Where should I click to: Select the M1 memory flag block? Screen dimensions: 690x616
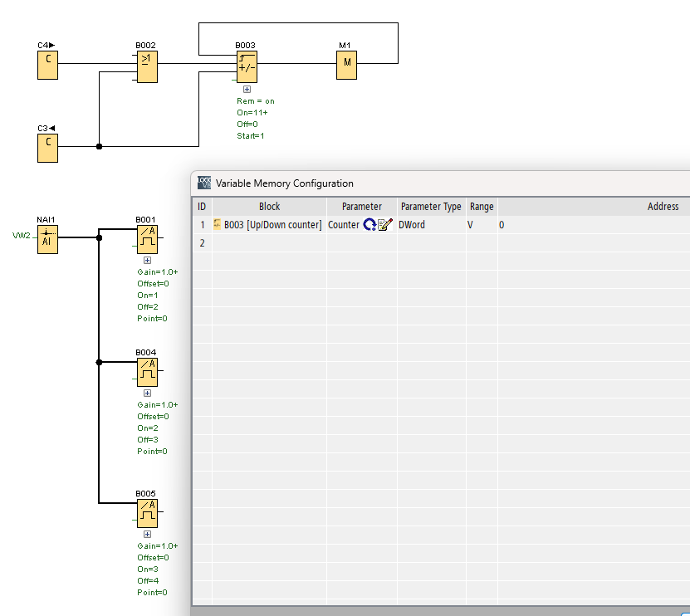pos(346,64)
